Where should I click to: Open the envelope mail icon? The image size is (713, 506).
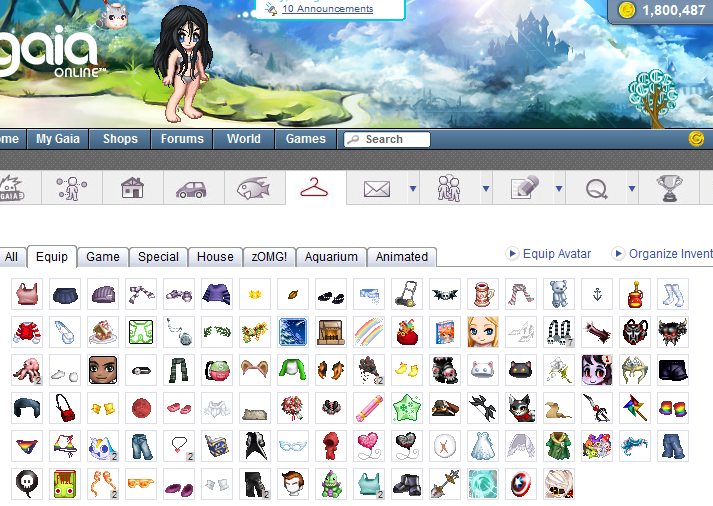(x=377, y=189)
